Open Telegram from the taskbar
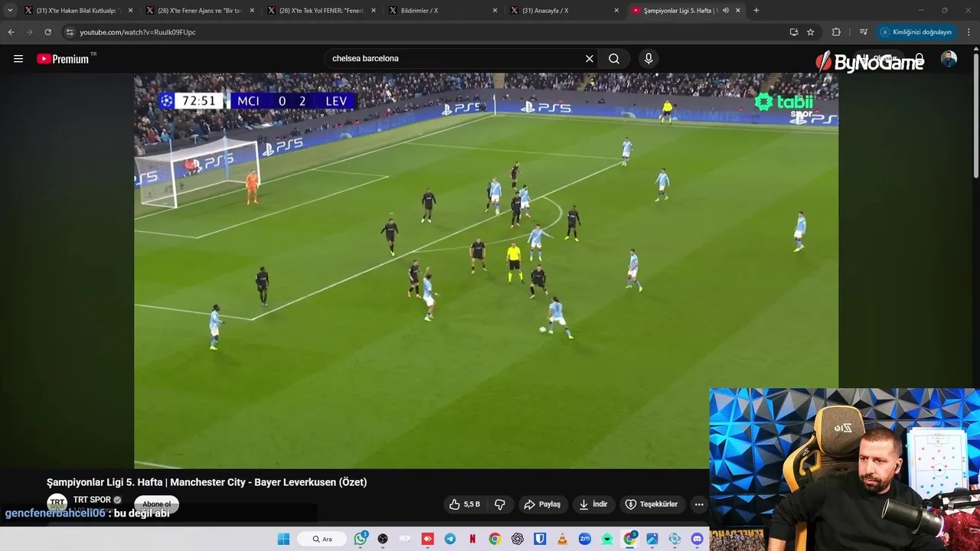Screen dimensions: 980x551 450,539
